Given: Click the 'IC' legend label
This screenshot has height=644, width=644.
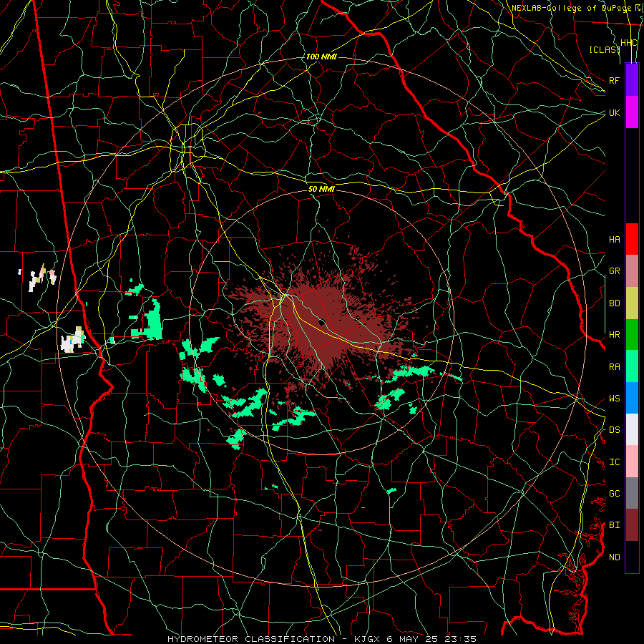Looking at the screenshot, I should (615, 462).
